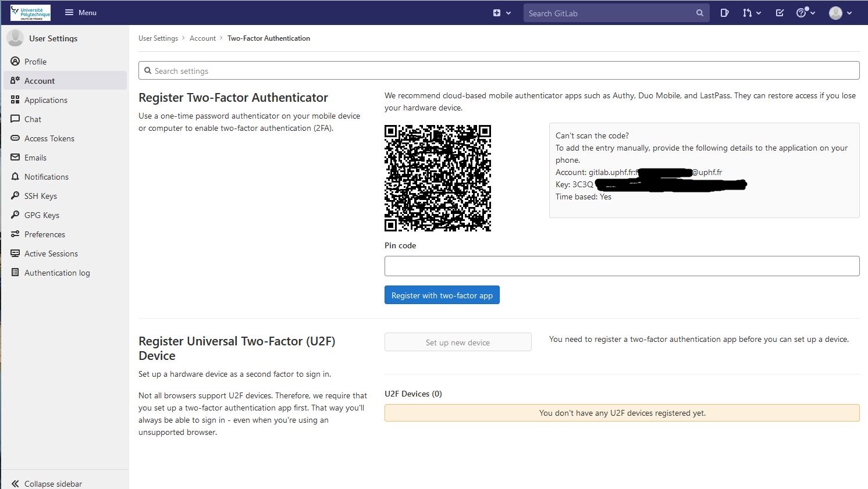Open Preferences page
Viewport: 868px width, 489px height.
pyautogui.click(x=65, y=234)
